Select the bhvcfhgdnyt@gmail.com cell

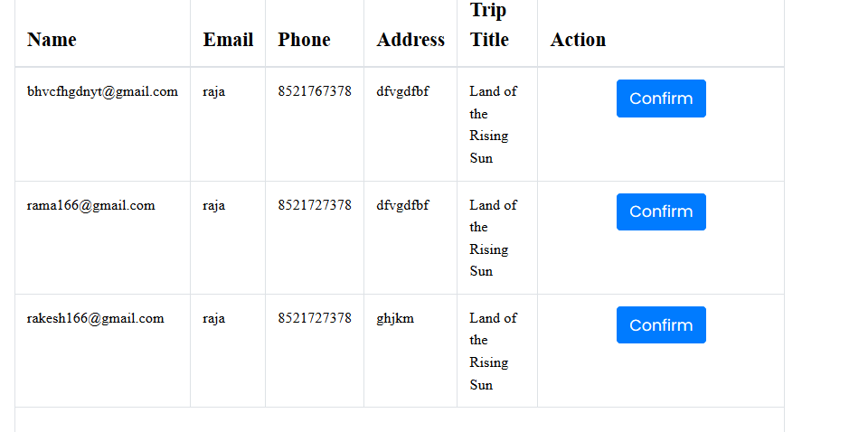(x=102, y=91)
